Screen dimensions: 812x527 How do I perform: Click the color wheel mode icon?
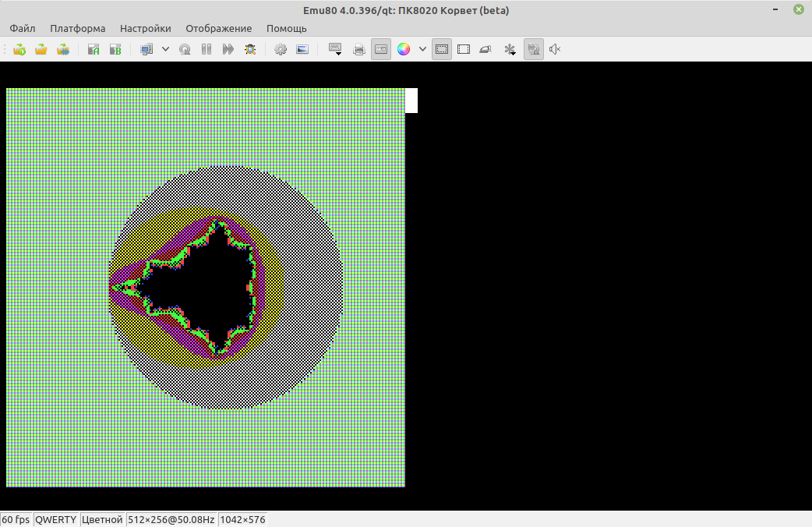403,49
